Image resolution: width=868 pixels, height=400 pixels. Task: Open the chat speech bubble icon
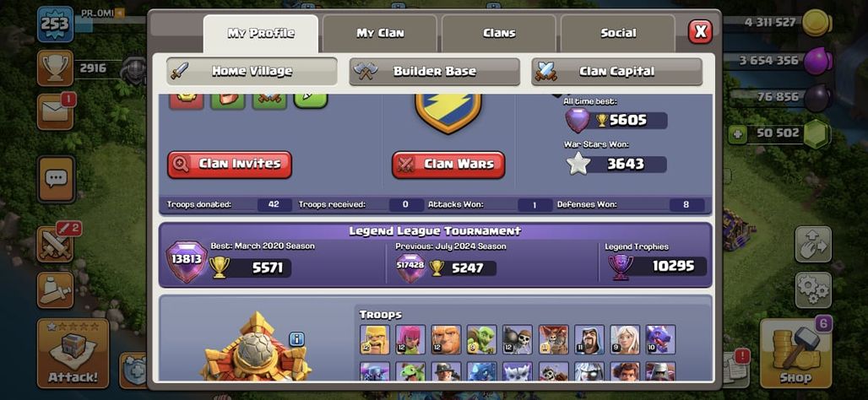(x=56, y=179)
